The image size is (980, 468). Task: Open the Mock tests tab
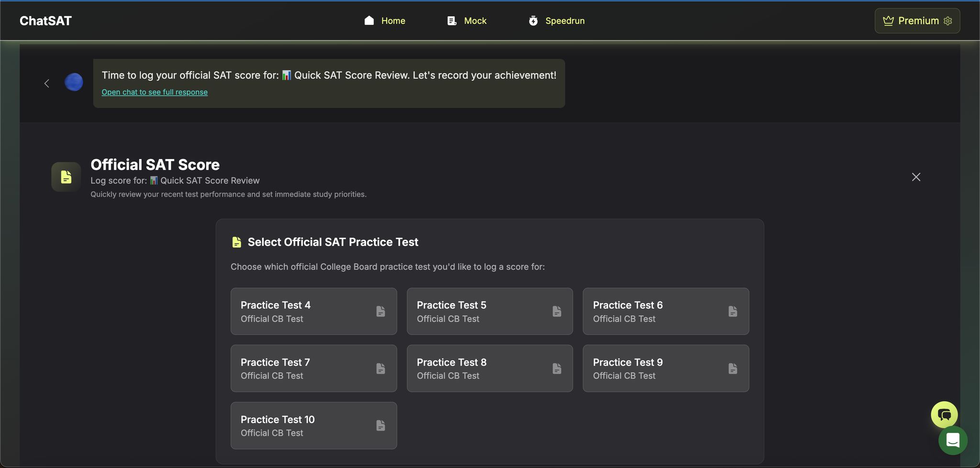[x=467, y=21]
